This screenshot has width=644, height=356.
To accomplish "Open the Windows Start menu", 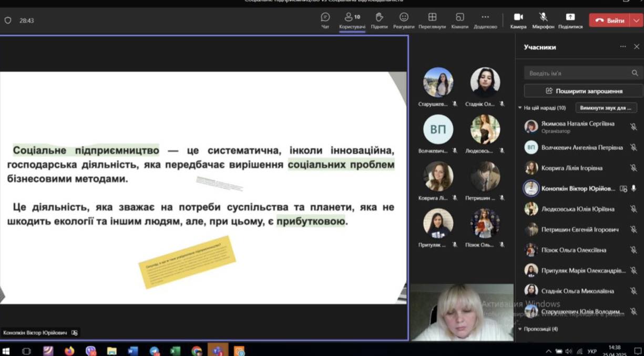I will point(6,350).
